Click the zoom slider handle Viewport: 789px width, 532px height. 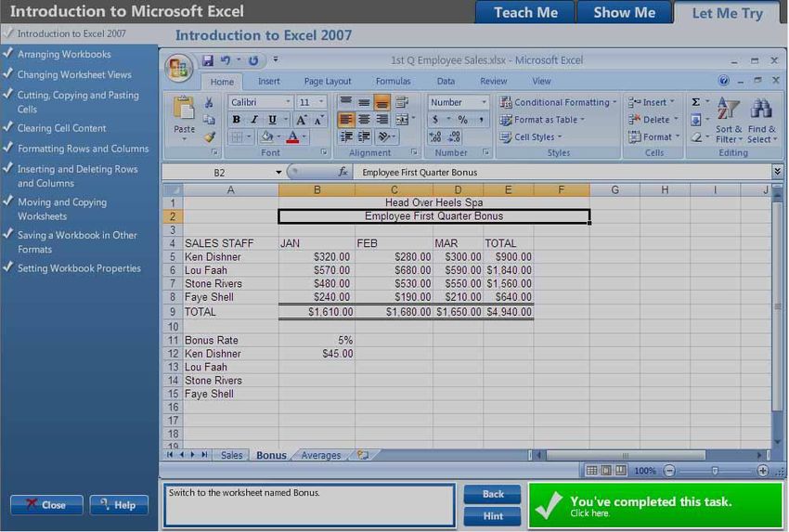tap(715, 471)
